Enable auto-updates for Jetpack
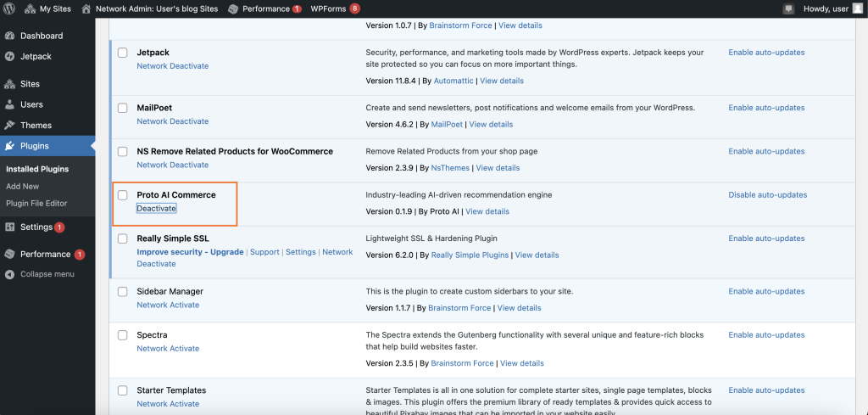The width and height of the screenshot is (868, 415). point(766,53)
